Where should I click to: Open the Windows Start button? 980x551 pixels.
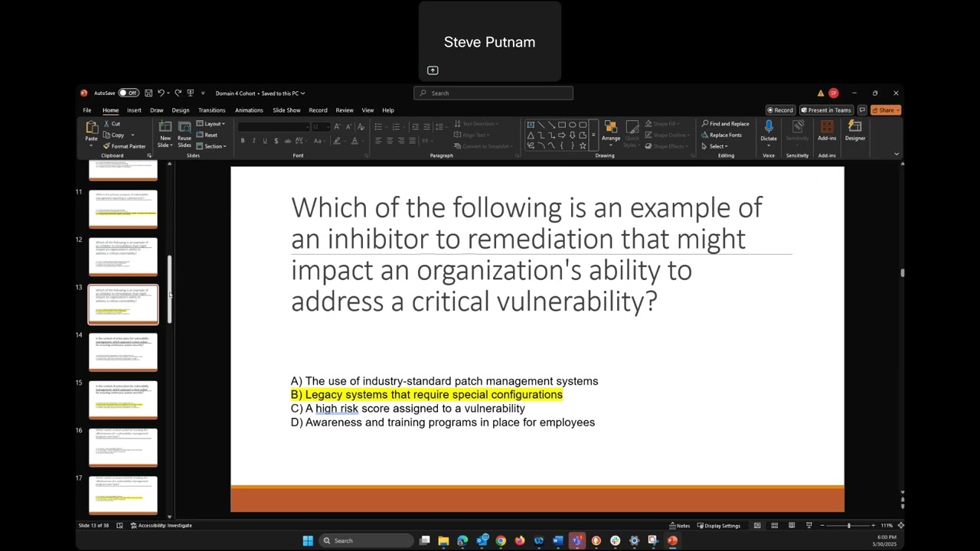(308, 541)
